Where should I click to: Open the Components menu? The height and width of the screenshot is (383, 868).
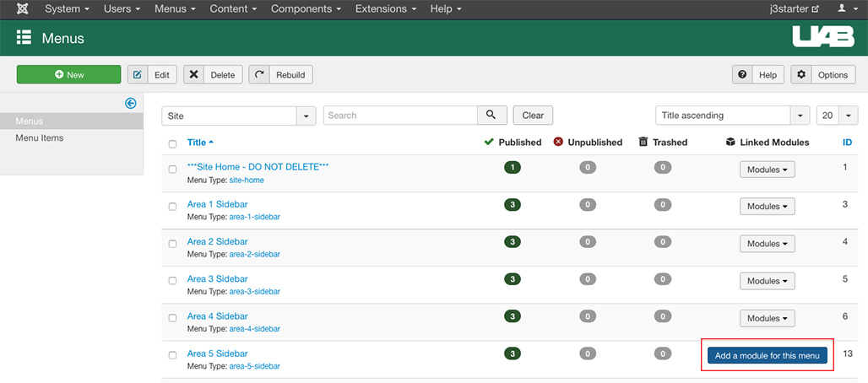tap(306, 9)
